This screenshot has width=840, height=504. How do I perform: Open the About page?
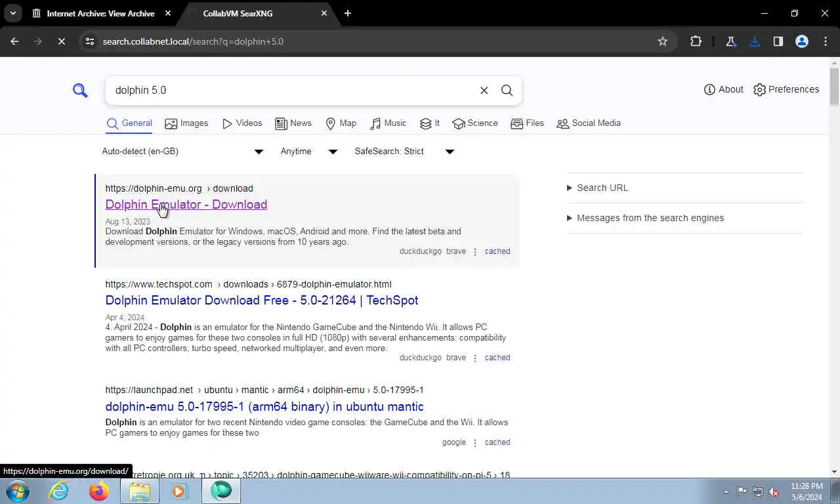pyautogui.click(x=724, y=89)
